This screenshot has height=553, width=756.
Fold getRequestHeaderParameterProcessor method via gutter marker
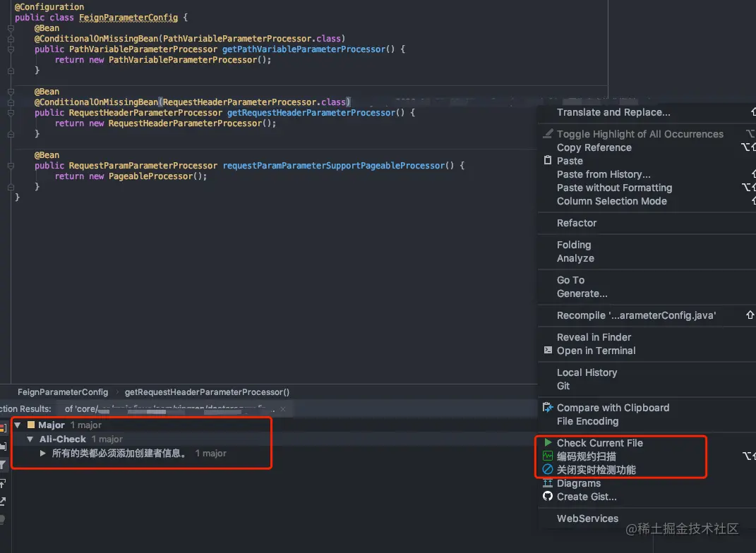coord(11,113)
